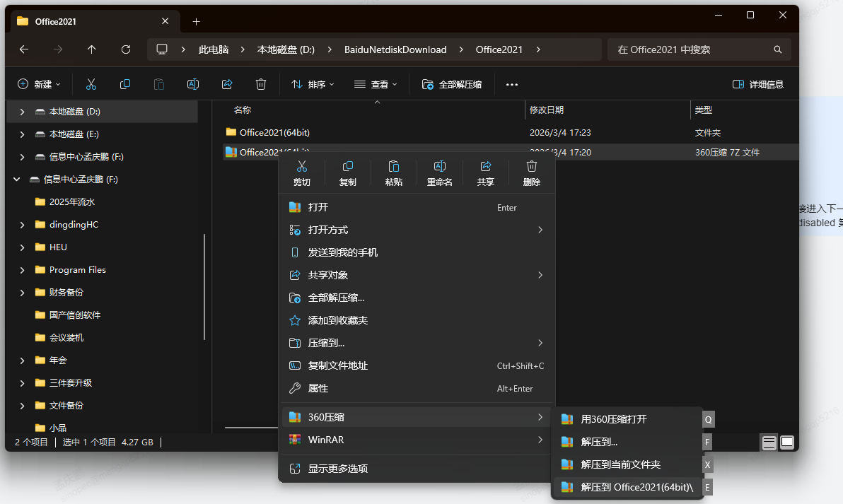Toggle the 详细信息 details pane
This screenshot has height=504, width=843.
coord(758,84)
